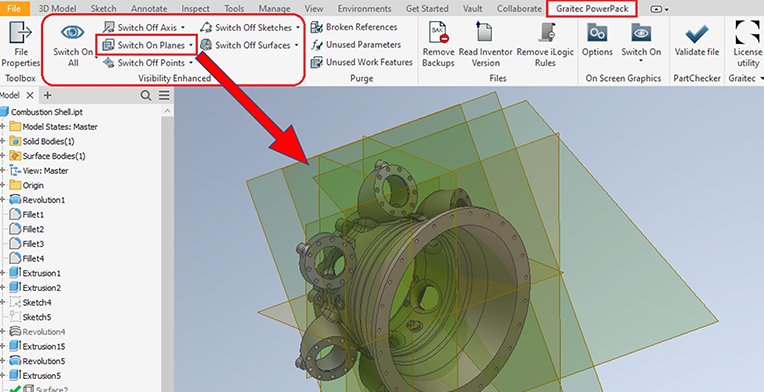Click Broken References in Purge panel
The height and width of the screenshot is (392, 764).
tap(354, 27)
